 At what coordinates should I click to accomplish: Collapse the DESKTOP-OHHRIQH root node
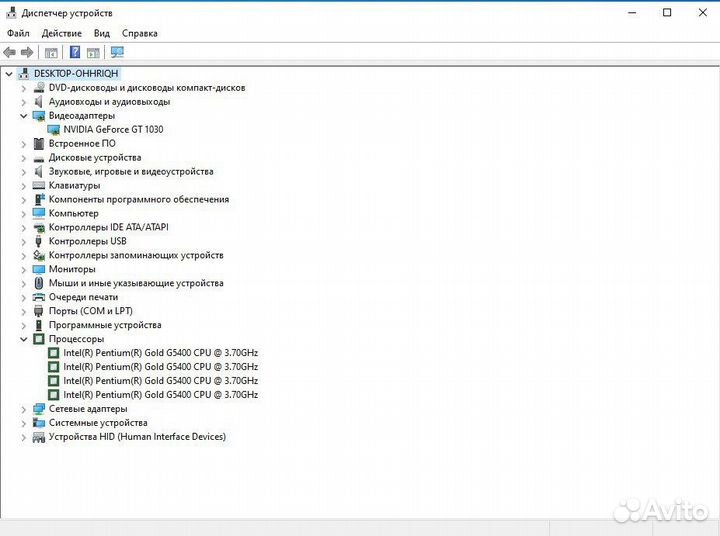click(9, 73)
